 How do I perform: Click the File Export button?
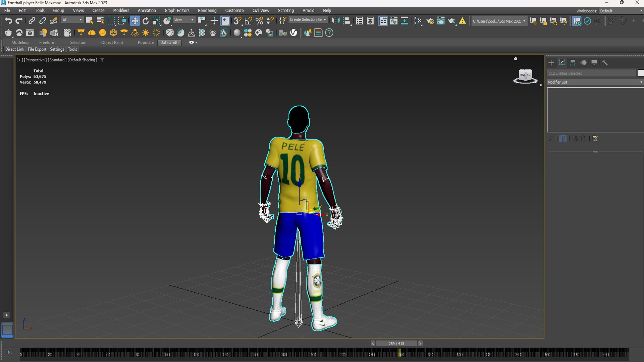point(37,49)
